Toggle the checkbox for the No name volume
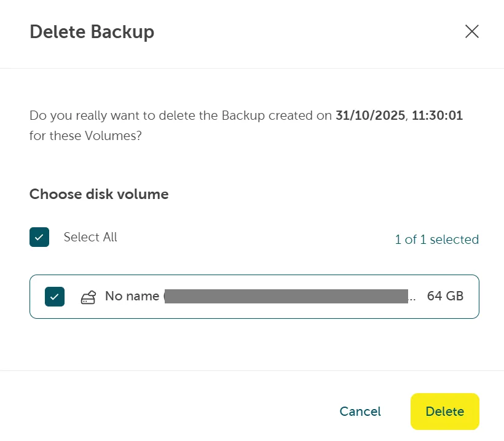 54,296
